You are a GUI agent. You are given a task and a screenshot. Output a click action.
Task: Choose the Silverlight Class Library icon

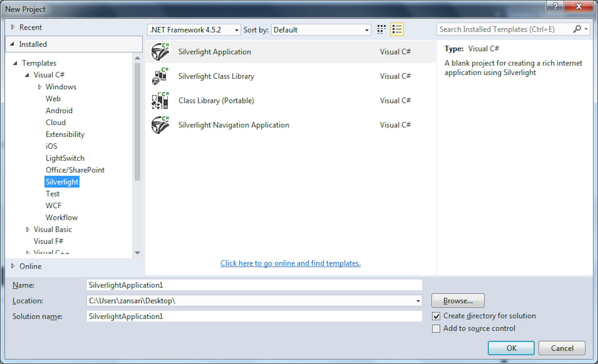click(x=160, y=76)
